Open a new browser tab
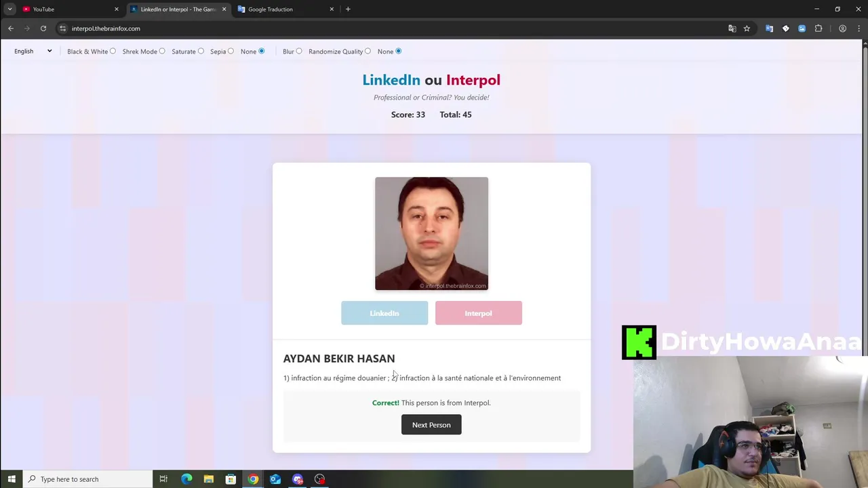This screenshot has height=488, width=868. point(348,9)
